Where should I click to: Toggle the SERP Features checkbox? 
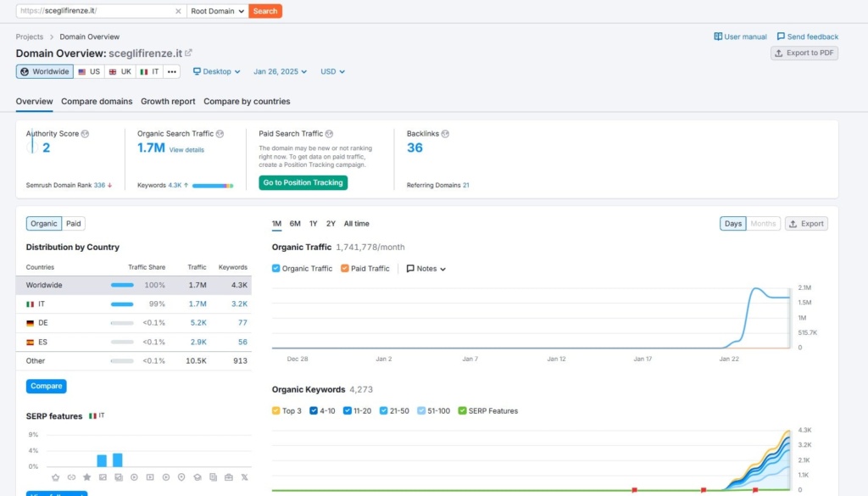click(x=462, y=410)
